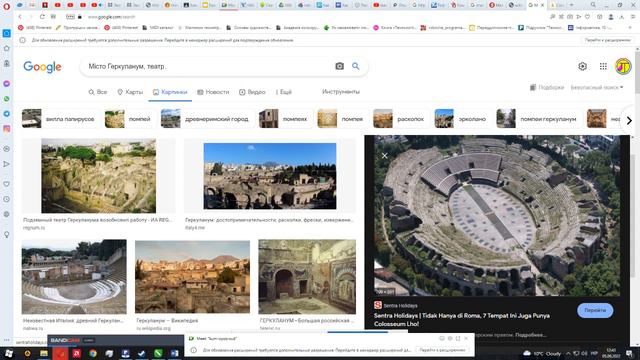
Task: Open Opera easy setup icon
Action: coord(633,17)
